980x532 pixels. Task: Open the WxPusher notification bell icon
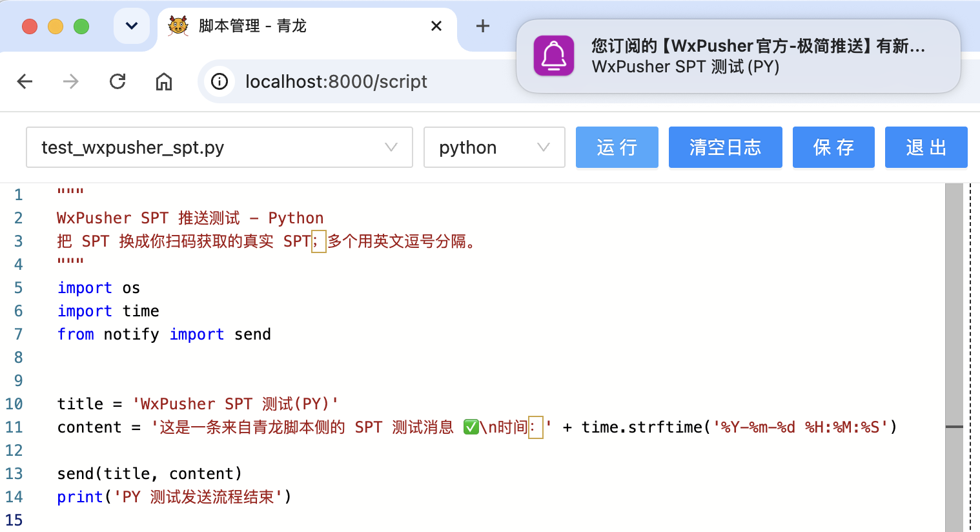tap(554, 56)
